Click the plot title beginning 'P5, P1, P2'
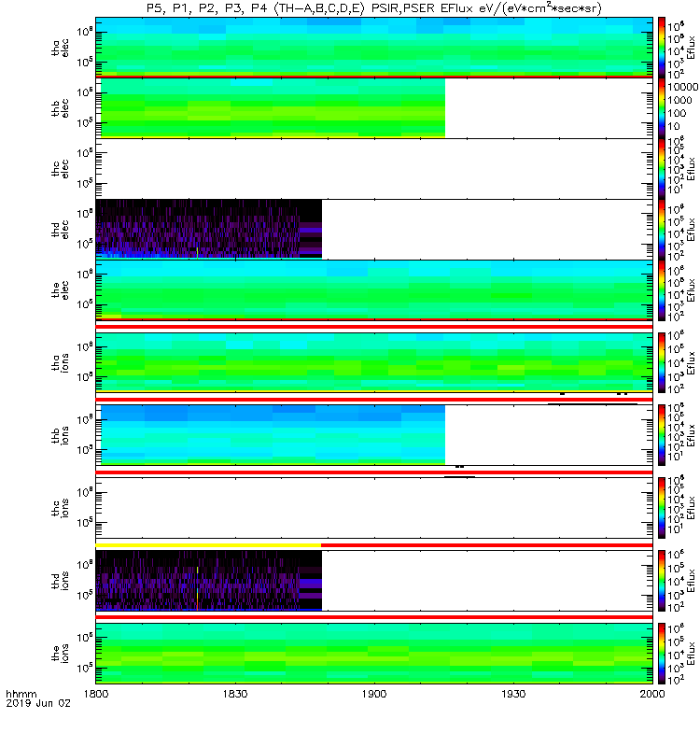 pyautogui.click(x=374, y=8)
